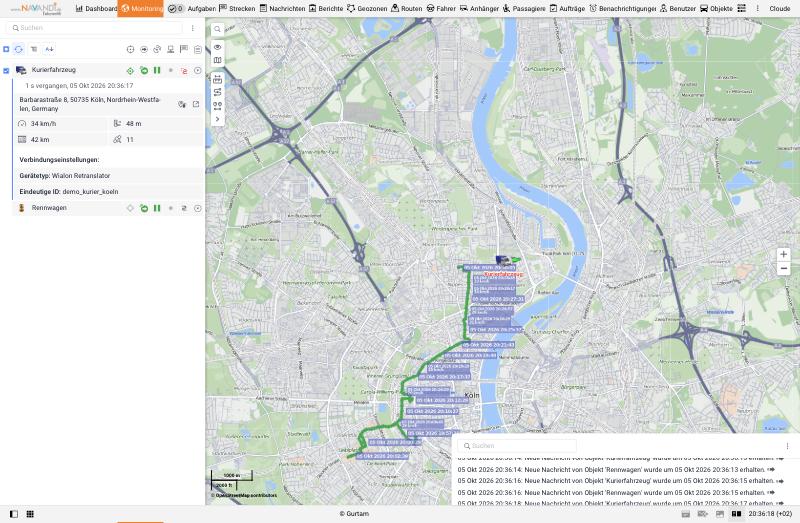
Task: Select the Monitoring tab
Action: click(140, 9)
